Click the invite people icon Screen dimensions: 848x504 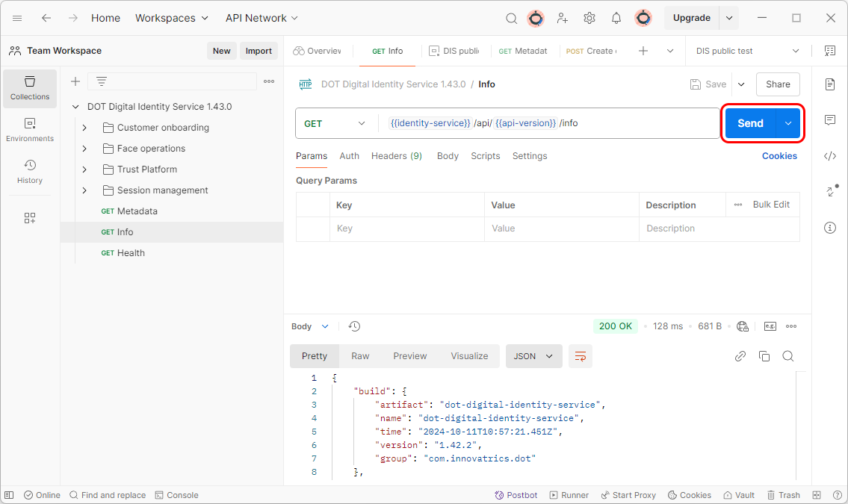coord(563,19)
